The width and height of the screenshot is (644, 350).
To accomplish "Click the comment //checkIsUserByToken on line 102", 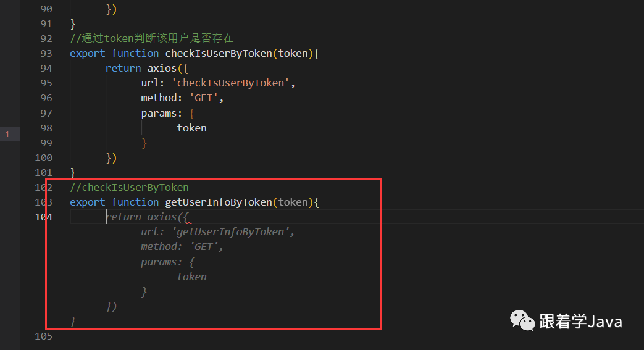I will coord(130,187).
